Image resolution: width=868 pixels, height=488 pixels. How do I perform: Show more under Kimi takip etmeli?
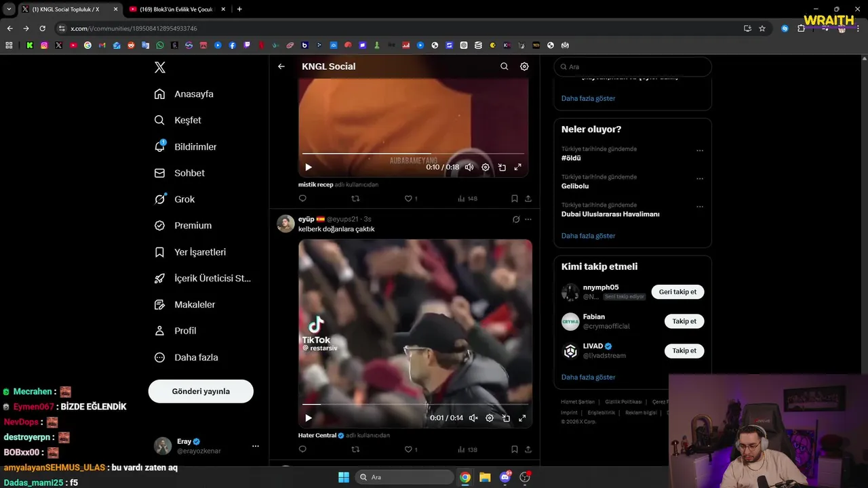point(588,377)
